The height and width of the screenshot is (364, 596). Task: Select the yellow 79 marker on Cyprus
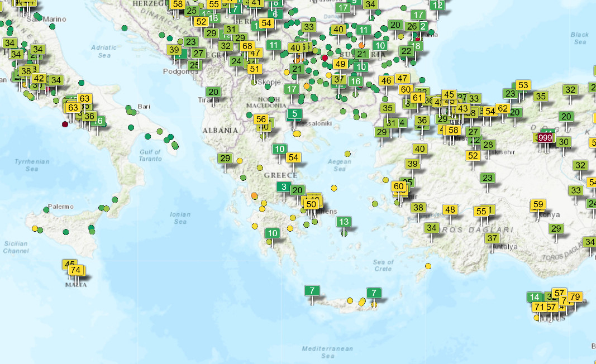coord(575,296)
